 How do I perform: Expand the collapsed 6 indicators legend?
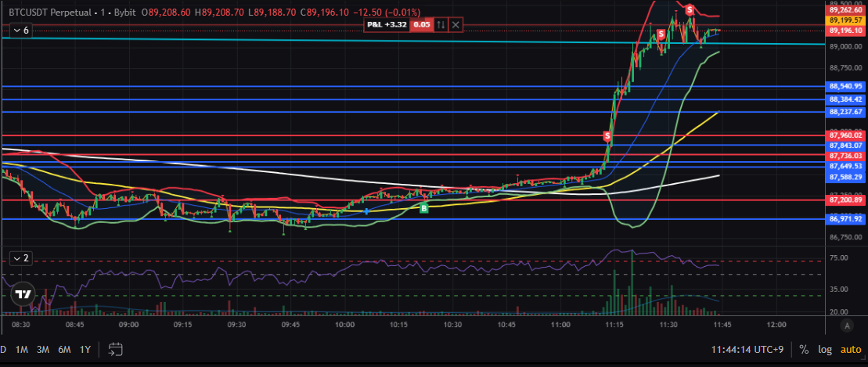(20, 31)
